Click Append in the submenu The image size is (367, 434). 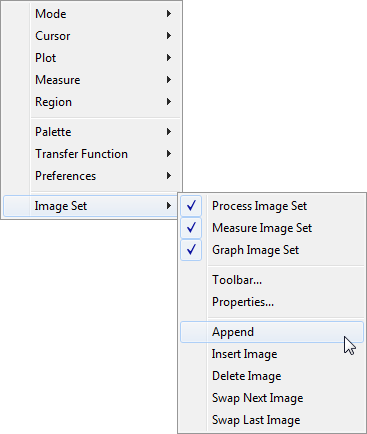(x=272, y=332)
